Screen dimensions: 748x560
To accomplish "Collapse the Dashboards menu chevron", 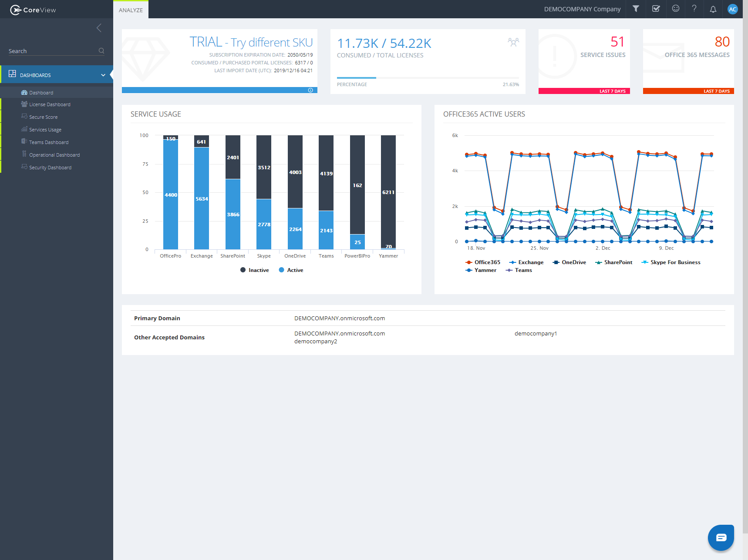I will (103, 75).
